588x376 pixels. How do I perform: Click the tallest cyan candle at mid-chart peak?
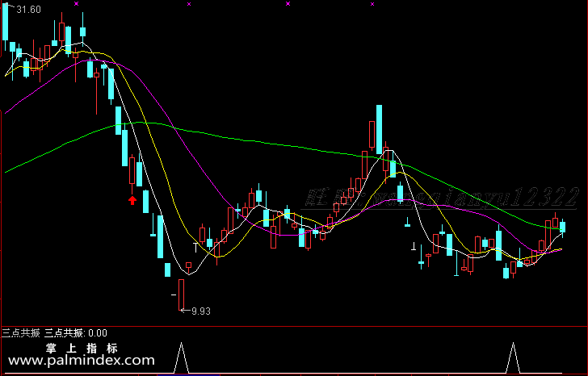(x=379, y=129)
